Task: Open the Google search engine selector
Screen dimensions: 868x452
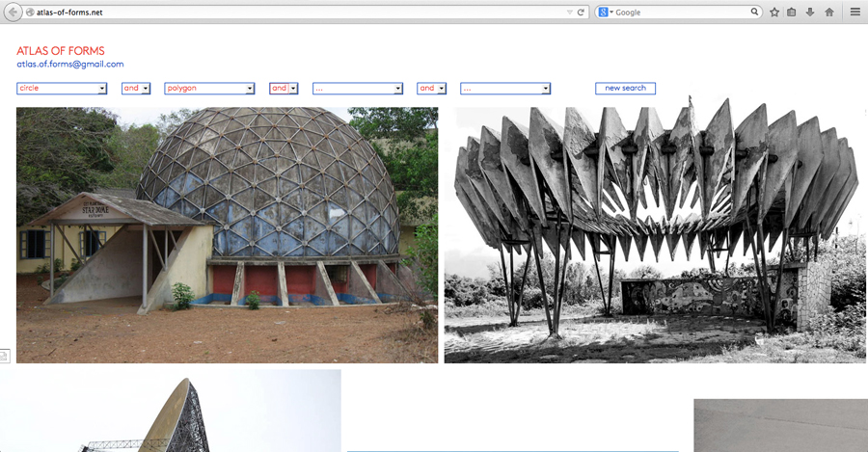Action: click(x=605, y=13)
